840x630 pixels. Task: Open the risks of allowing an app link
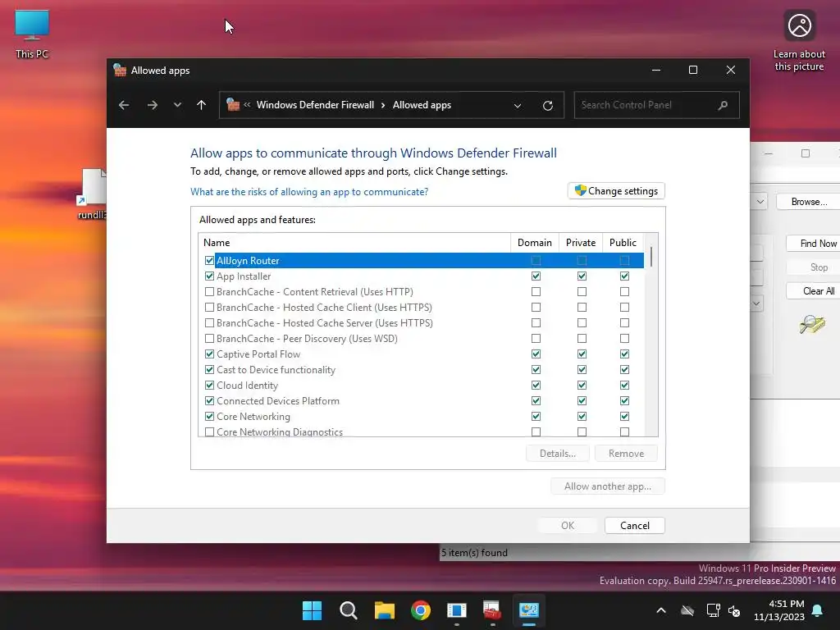pos(309,192)
